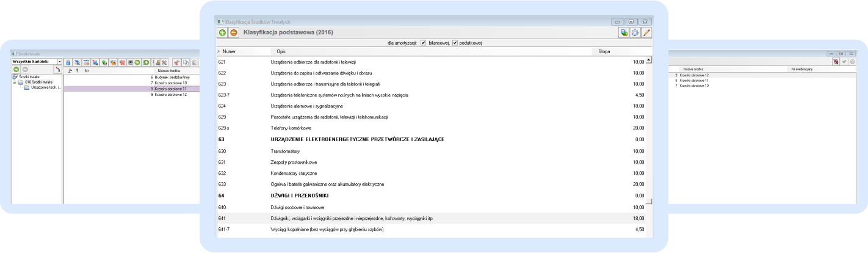Click the pencil edit icon in classification window
The height and width of the screenshot is (253, 868).
[x=646, y=33]
